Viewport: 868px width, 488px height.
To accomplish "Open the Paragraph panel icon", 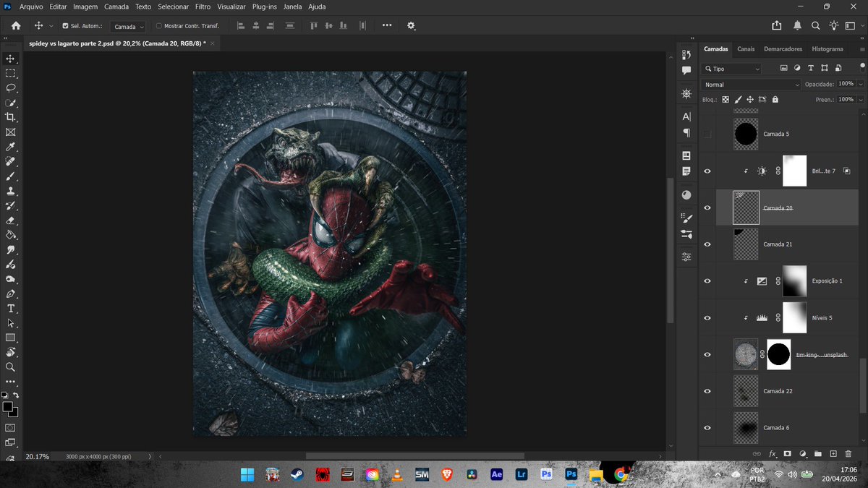I will (x=686, y=133).
